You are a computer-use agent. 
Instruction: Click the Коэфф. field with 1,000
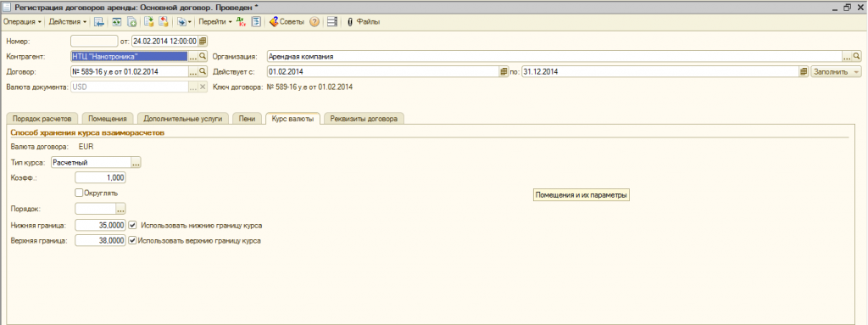click(x=100, y=177)
